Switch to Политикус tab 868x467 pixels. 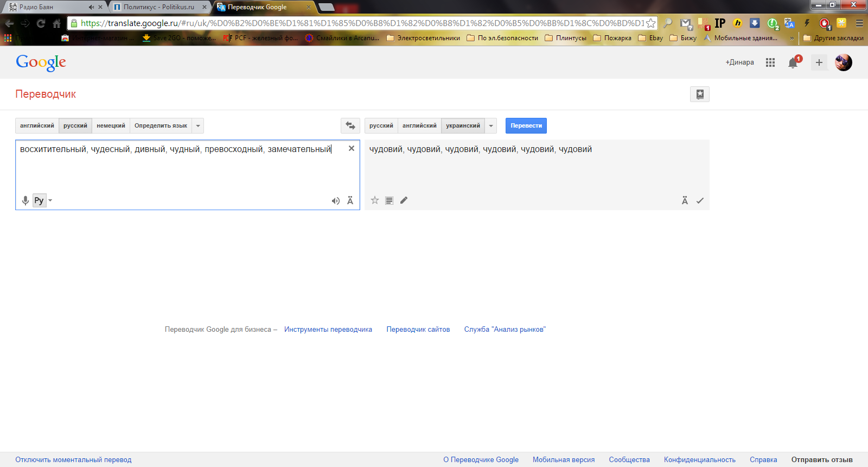(158, 7)
